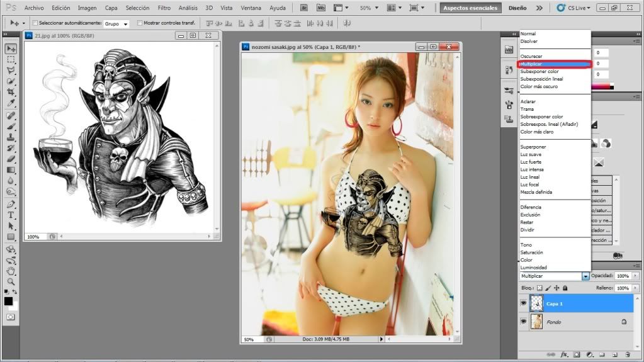Click the delete layer trash icon

pos(628,354)
